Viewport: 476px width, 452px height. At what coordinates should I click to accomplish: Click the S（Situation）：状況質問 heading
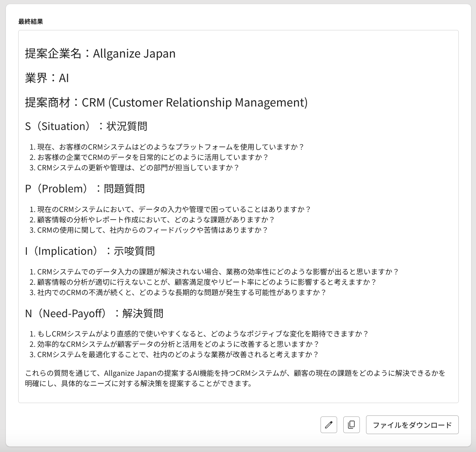86,126
